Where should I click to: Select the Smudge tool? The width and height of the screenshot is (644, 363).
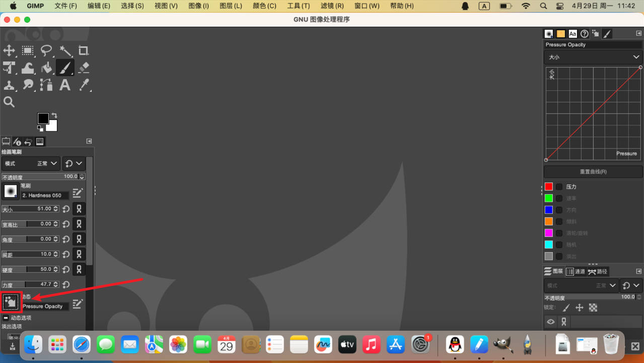click(28, 85)
